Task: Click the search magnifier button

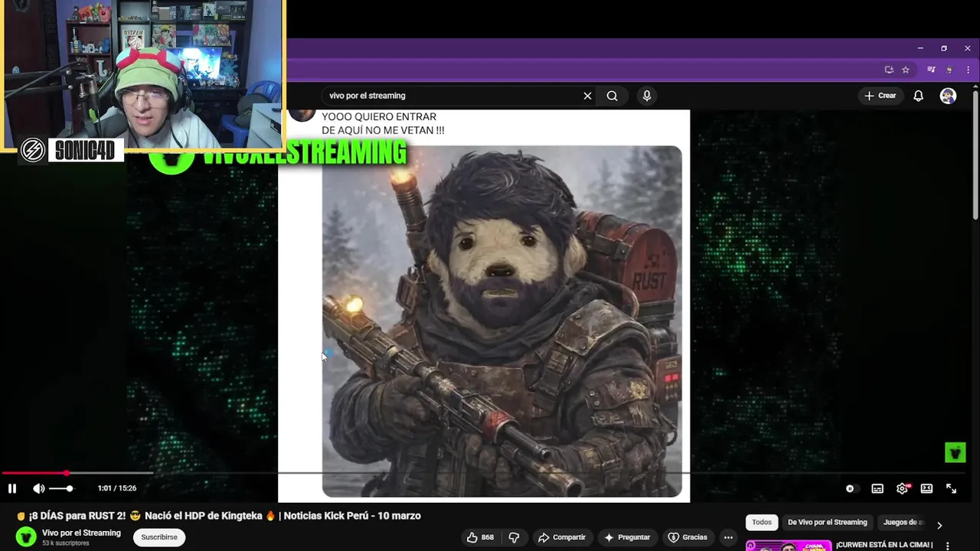Action: coord(612,96)
